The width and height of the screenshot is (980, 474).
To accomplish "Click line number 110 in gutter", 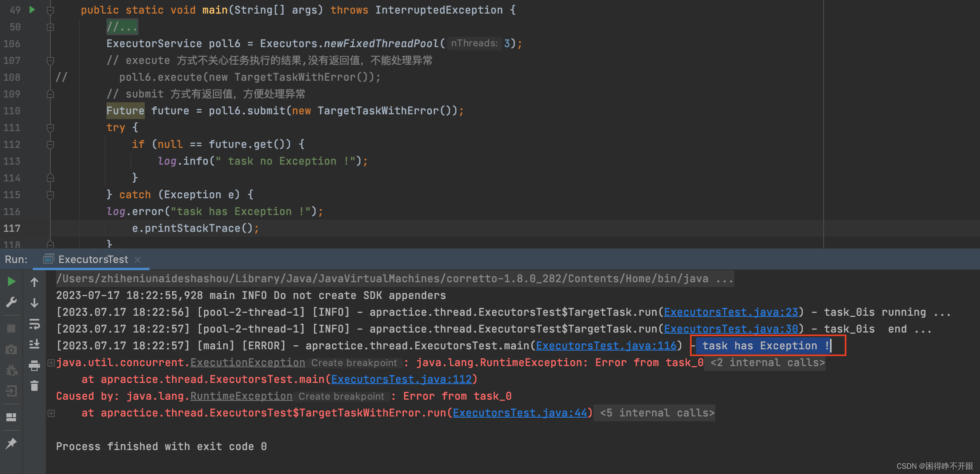I will [12, 111].
